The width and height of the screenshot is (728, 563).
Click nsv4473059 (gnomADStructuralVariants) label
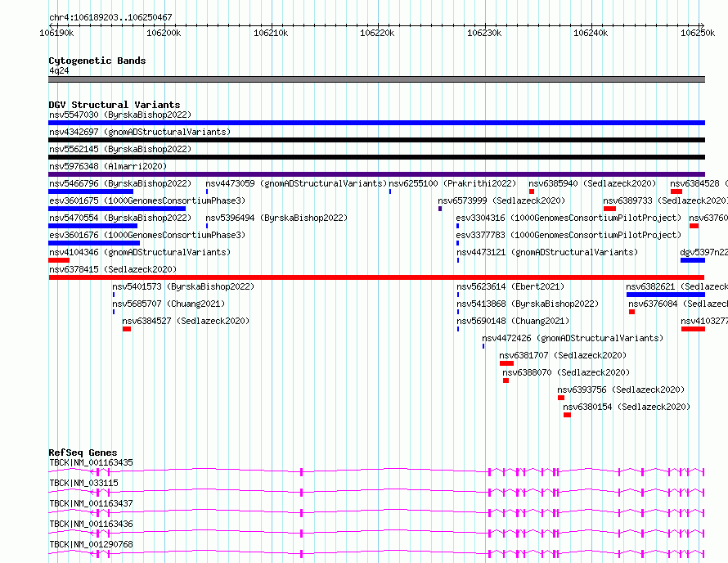(296, 183)
